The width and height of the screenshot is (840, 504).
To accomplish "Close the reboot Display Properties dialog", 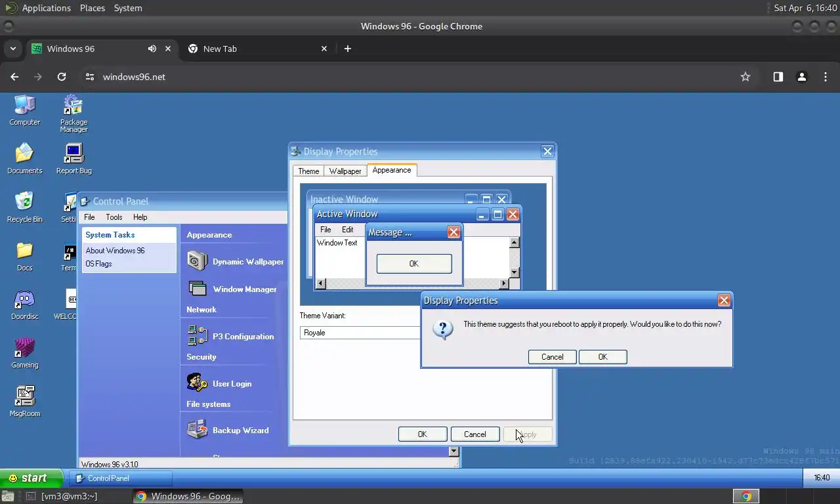I will point(724,300).
